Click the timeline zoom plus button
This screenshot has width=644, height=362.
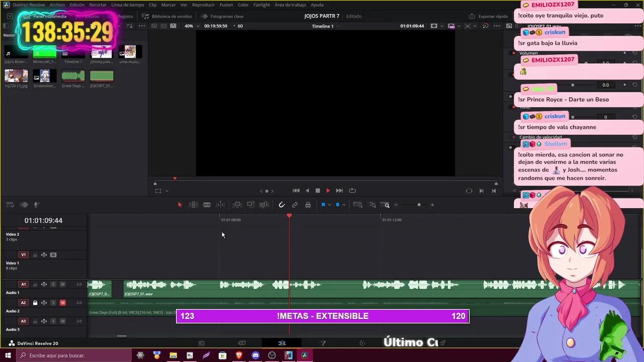[x=432, y=205]
